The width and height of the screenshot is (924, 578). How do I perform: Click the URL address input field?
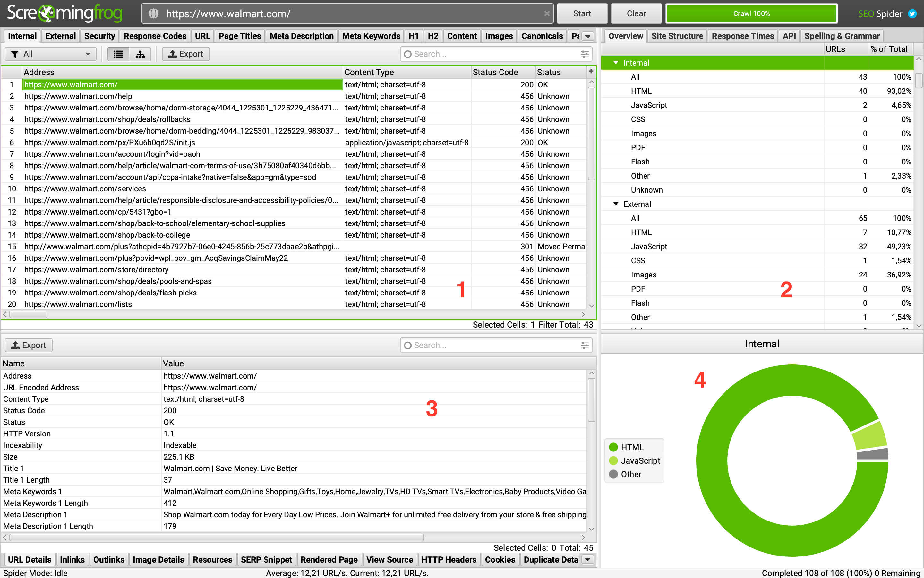tap(347, 14)
